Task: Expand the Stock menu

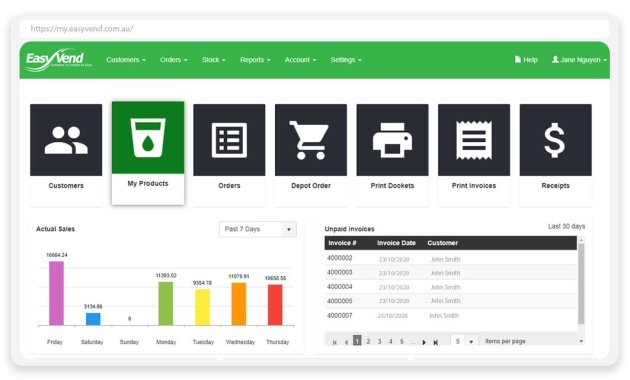Action: click(213, 60)
